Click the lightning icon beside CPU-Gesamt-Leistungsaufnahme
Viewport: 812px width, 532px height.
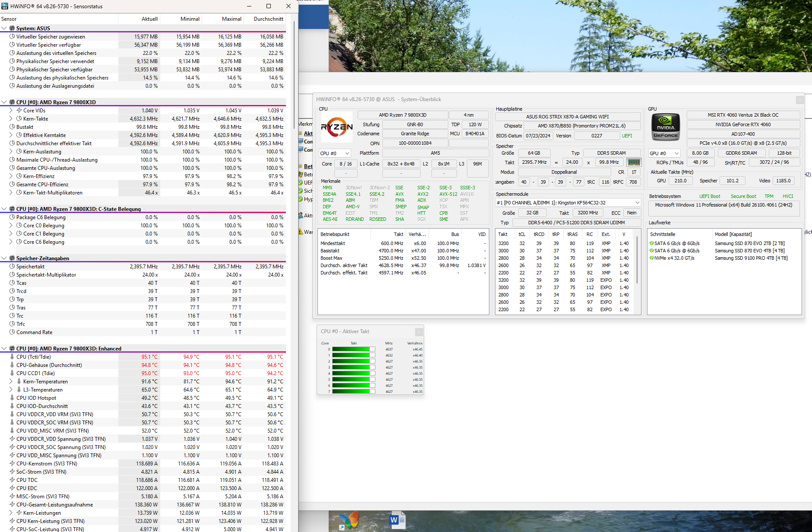point(13,505)
